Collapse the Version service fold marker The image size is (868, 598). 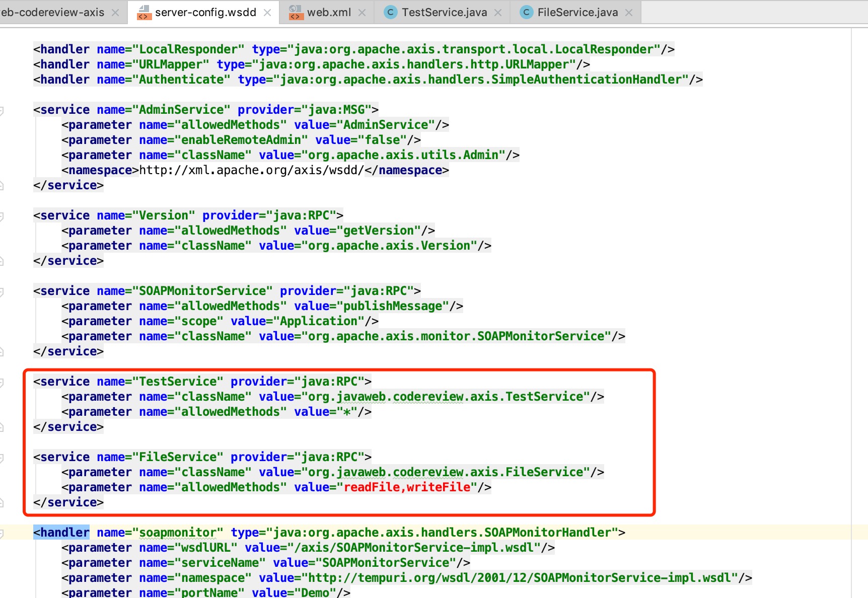tap(2, 216)
